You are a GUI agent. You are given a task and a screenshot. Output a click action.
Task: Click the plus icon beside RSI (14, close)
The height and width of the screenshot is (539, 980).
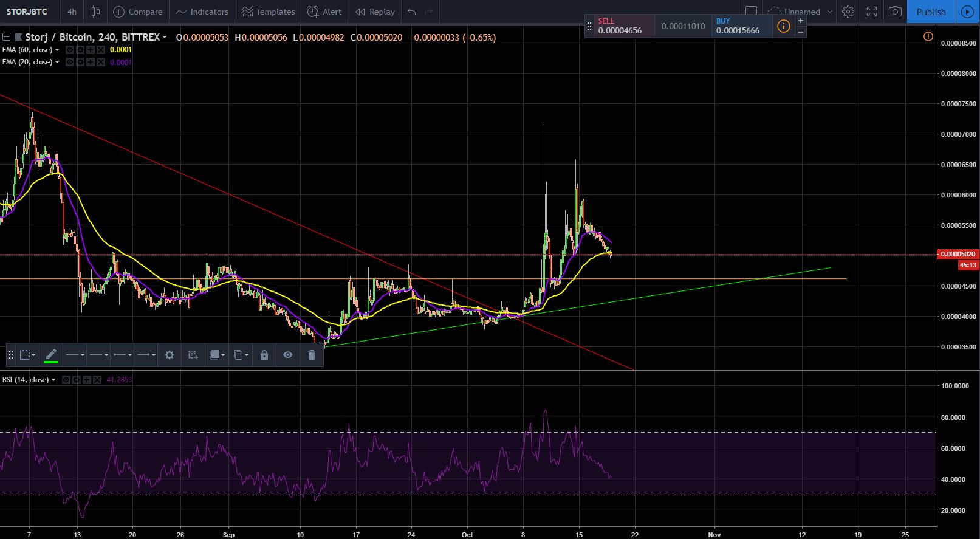[87, 380]
